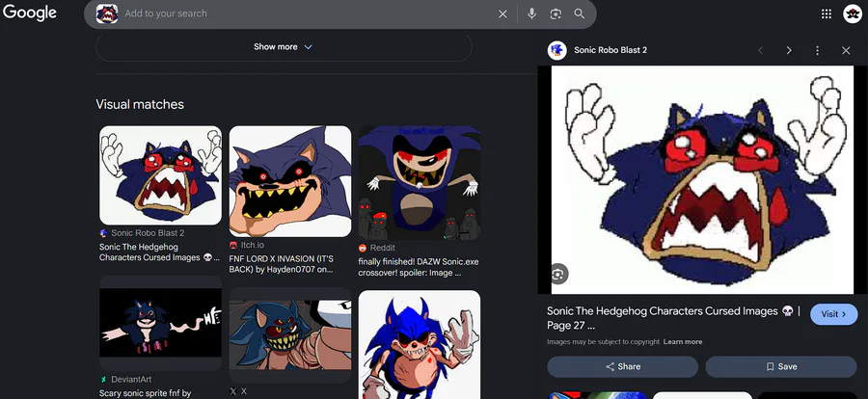Expand results with Show more

(284, 47)
